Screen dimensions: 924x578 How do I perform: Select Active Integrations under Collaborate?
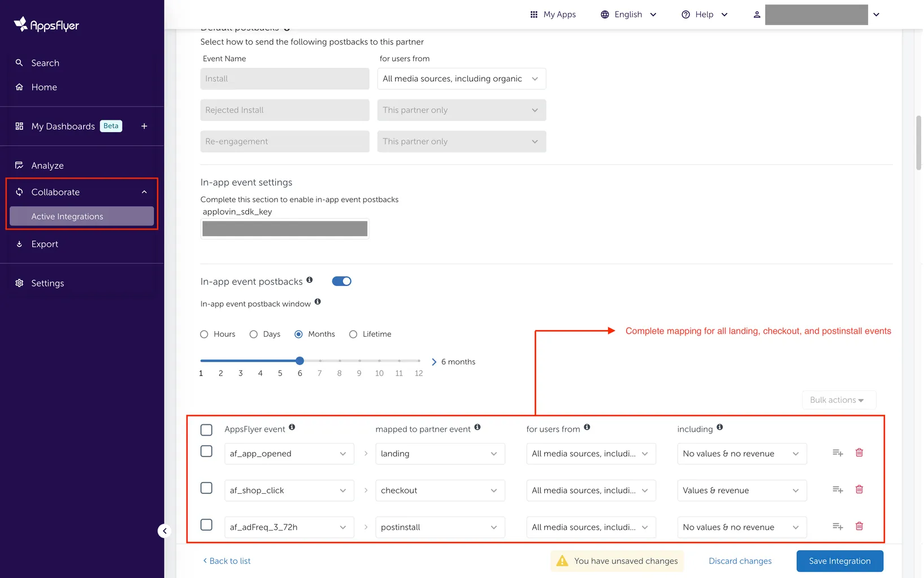67,216
